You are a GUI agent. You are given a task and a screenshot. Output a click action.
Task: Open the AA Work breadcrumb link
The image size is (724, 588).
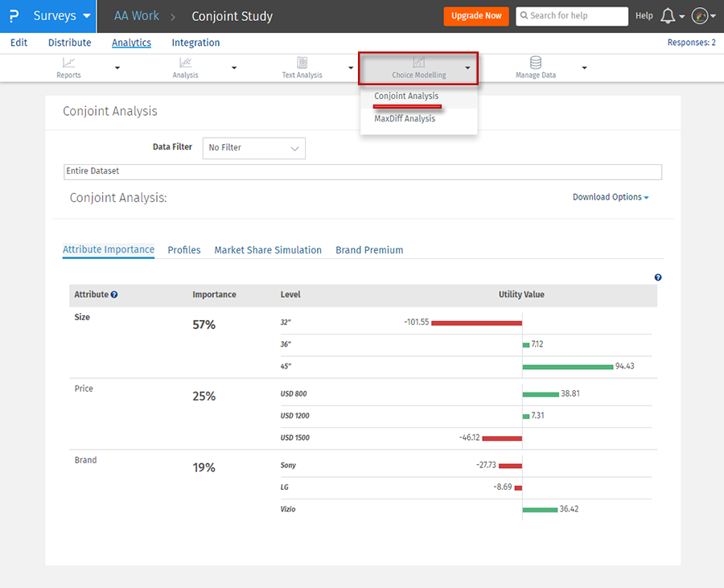pos(137,16)
